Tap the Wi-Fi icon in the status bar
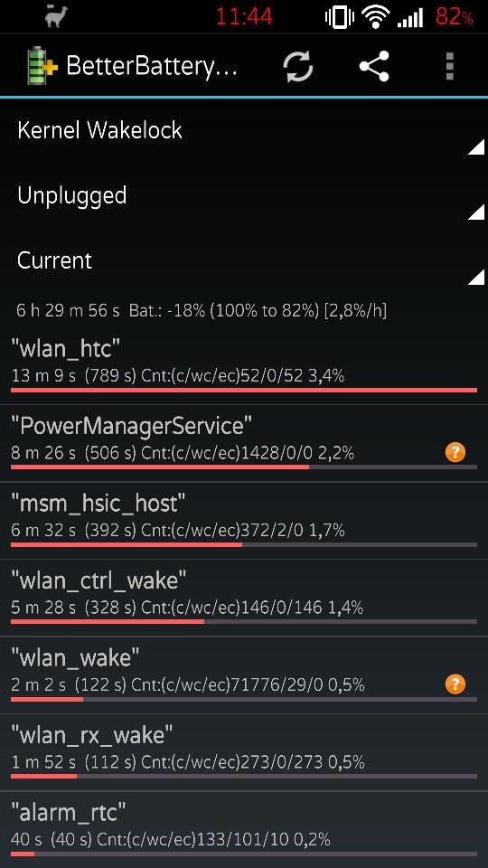The height and width of the screenshot is (868, 488). coord(376,17)
